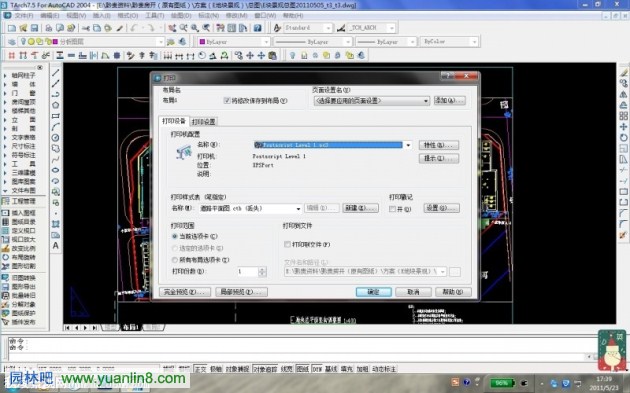630x393 pixels.
Task: Open the Standard text style dropdown
Action: click(x=328, y=28)
